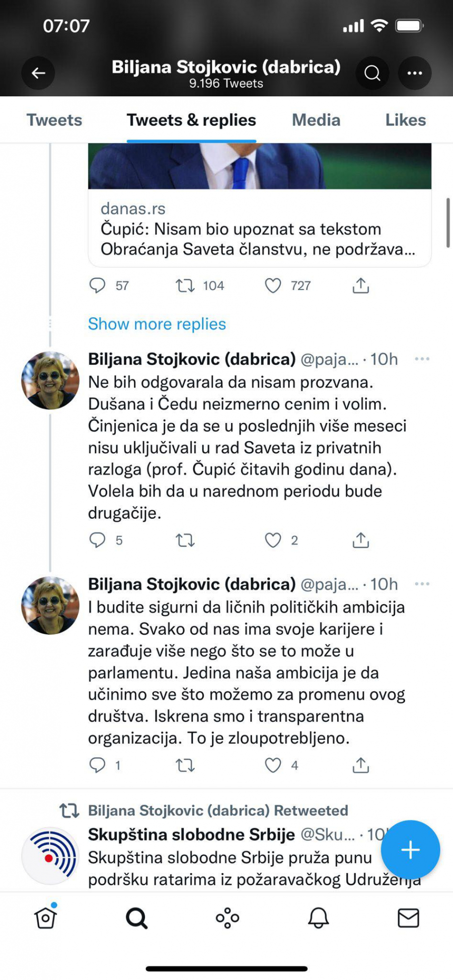Tap the back arrow to leave profile
Viewport: 453px width, 980px height.
(x=38, y=73)
